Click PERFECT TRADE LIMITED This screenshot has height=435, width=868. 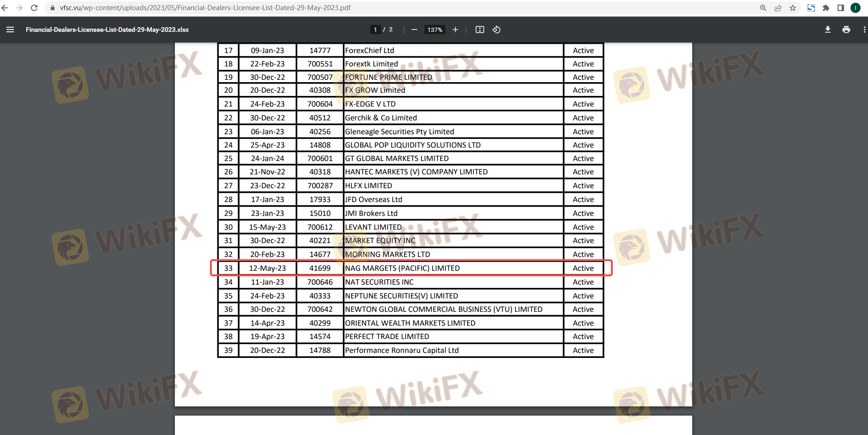pyautogui.click(x=387, y=336)
